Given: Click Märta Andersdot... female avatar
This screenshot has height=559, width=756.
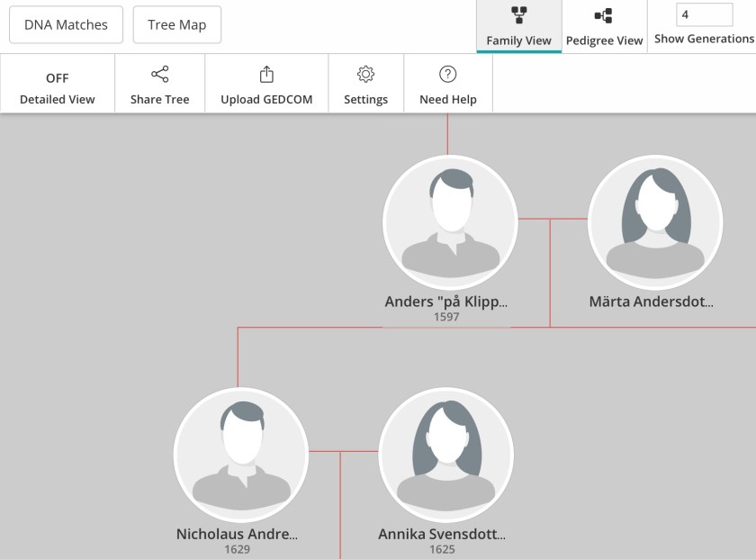Looking at the screenshot, I should point(654,221).
